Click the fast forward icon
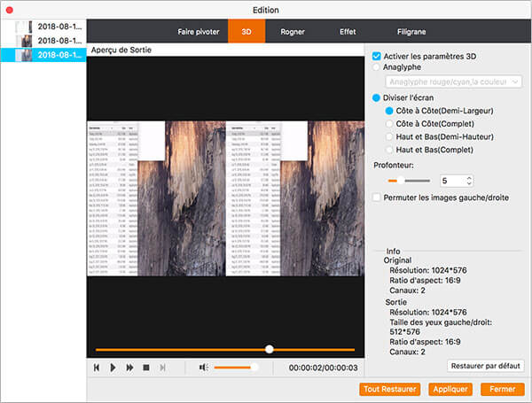Viewport: 532px width, 403px height. (129, 367)
